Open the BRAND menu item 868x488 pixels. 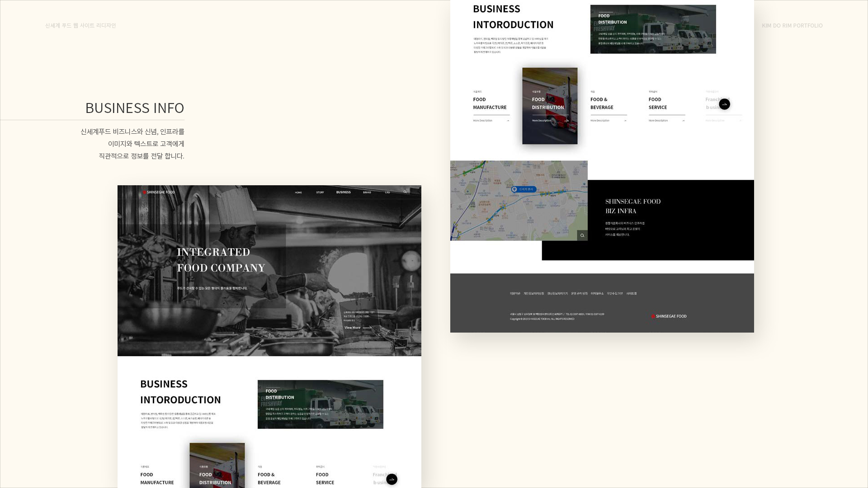[367, 192]
